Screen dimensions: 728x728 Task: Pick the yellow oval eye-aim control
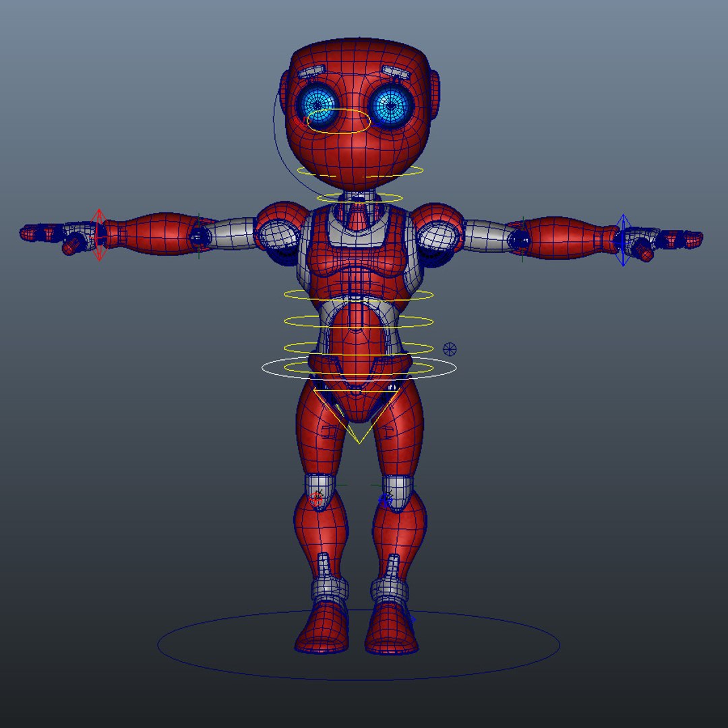[338, 121]
